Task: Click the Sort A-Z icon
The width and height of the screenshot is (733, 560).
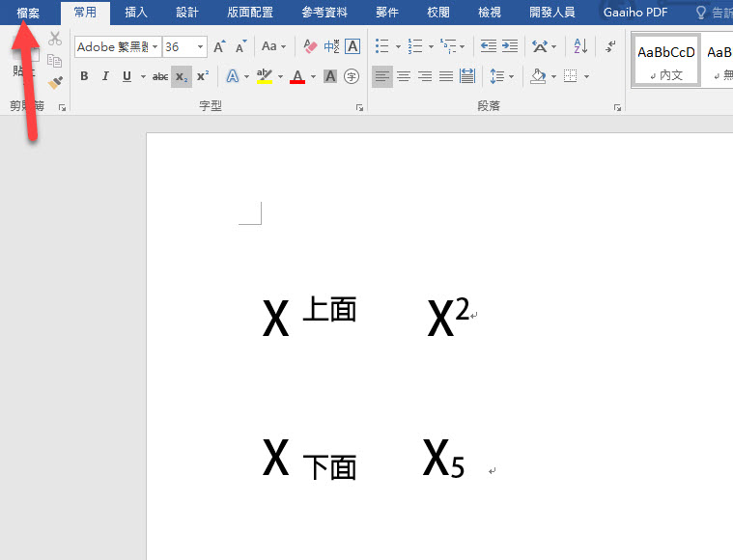Action: pos(580,46)
